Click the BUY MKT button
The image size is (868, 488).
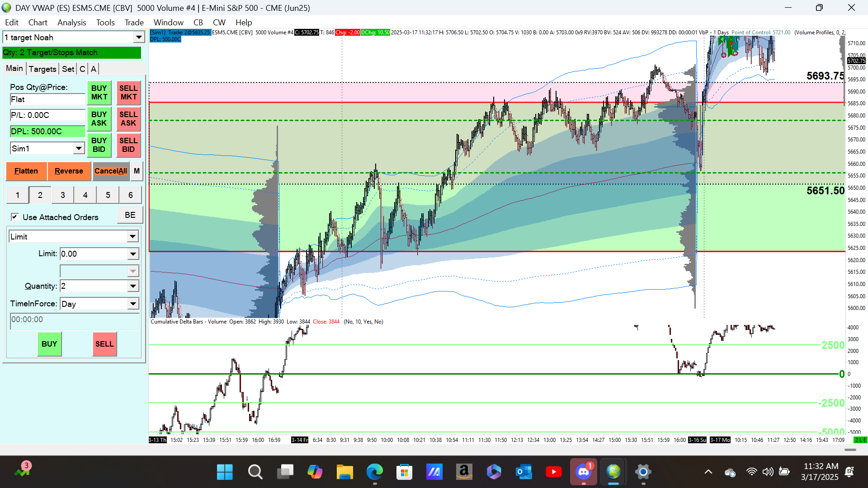(99, 92)
